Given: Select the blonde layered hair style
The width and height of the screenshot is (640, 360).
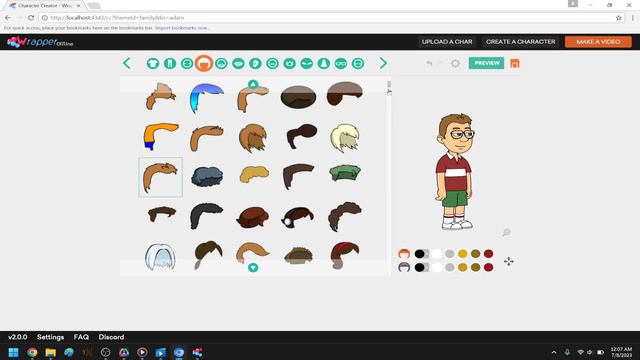Looking at the screenshot, I should pos(344,138).
